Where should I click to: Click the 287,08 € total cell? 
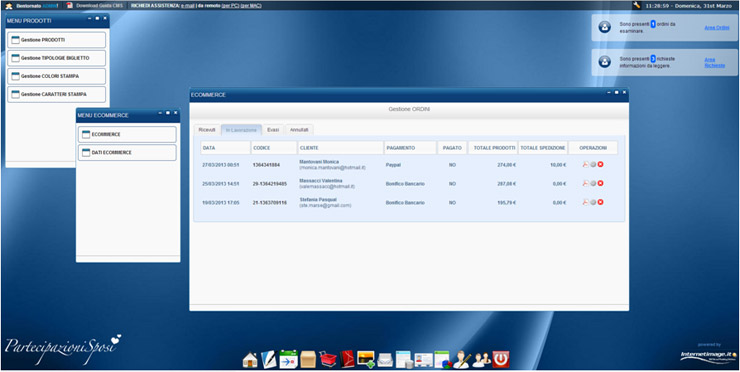(506, 184)
